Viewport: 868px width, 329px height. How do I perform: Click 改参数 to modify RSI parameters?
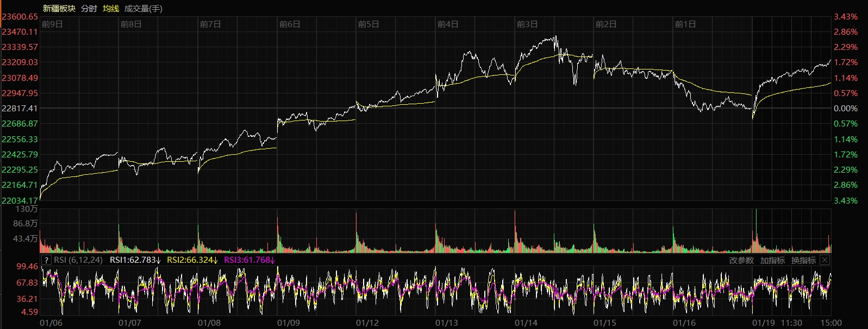coord(741,260)
